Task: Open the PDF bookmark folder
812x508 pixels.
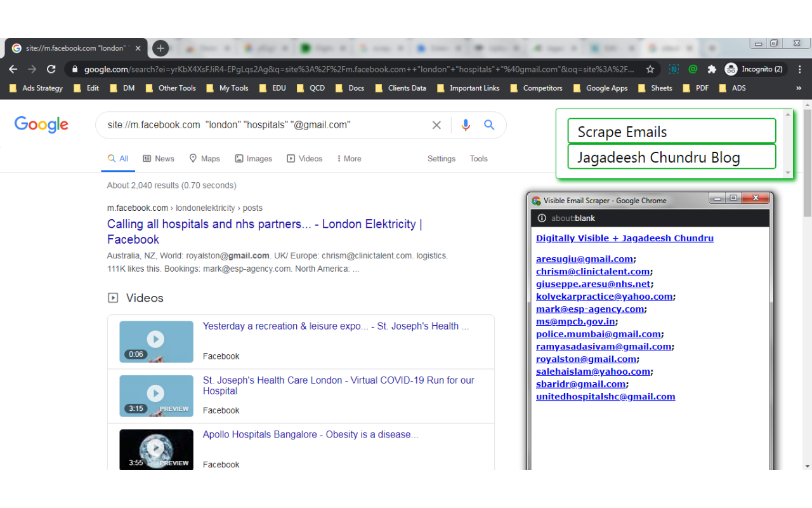Action: coord(695,88)
